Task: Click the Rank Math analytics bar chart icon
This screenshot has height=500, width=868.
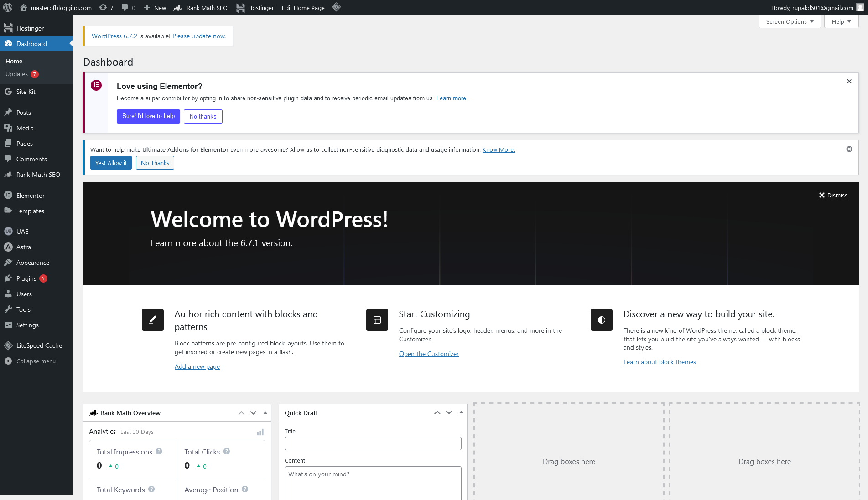Action: tap(260, 432)
